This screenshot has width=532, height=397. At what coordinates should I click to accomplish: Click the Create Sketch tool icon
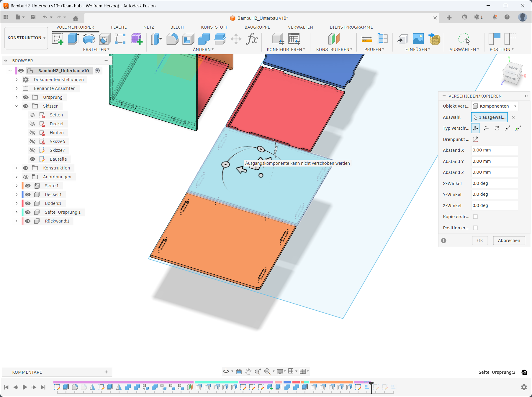coord(57,39)
